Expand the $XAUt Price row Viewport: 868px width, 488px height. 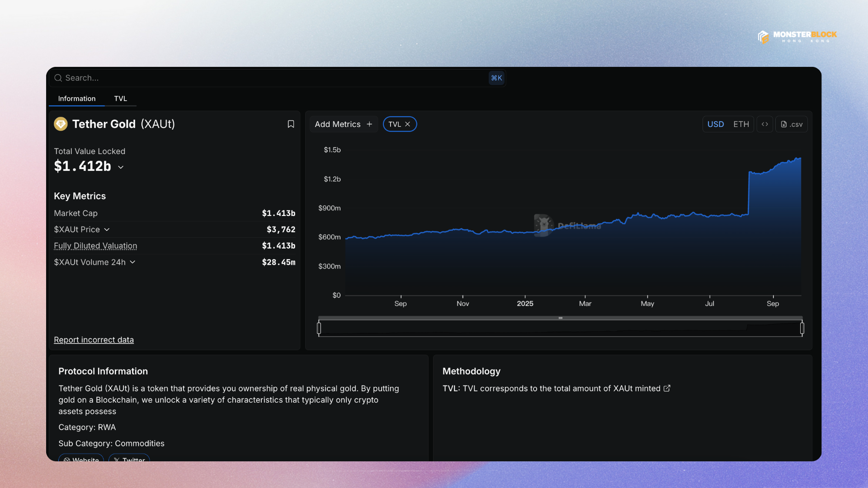(x=107, y=230)
